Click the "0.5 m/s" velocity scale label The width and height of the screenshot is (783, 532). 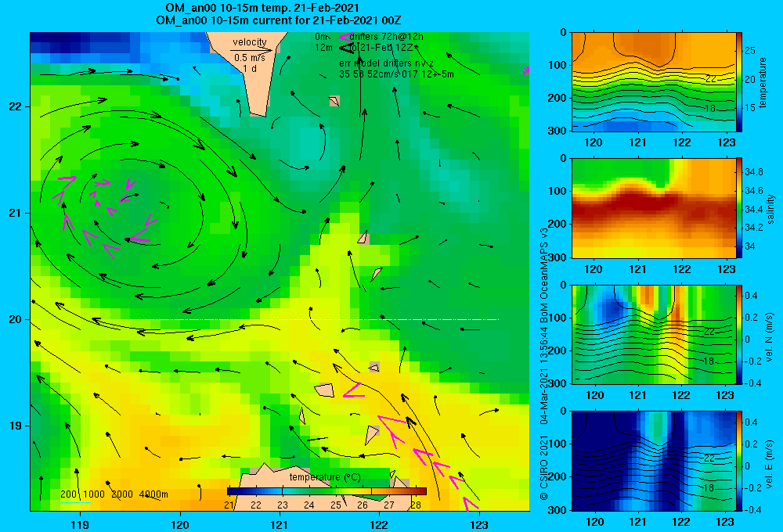pyautogui.click(x=250, y=58)
